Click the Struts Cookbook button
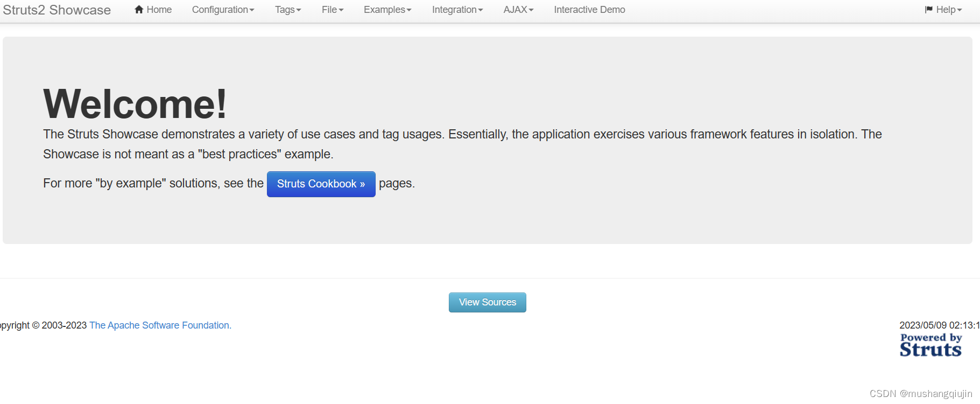The width and height of the screenshot is (980, 404). pyautogui.click(x=321, y=184)
